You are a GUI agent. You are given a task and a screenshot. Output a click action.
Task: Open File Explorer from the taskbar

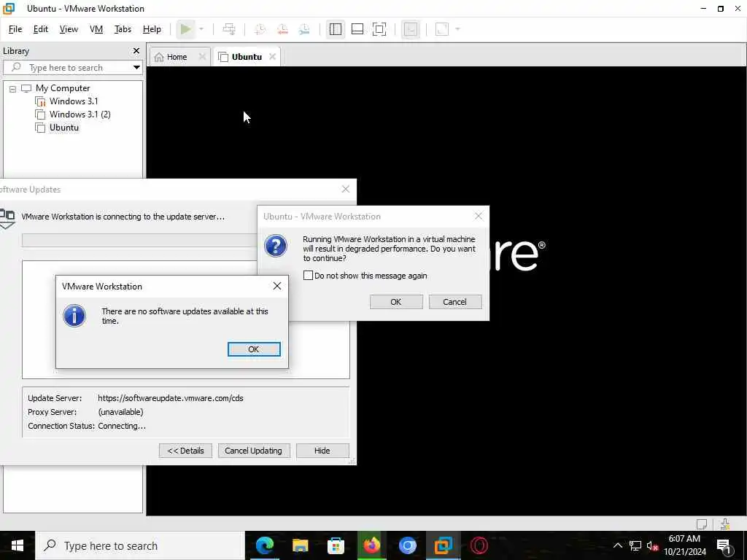(300, 545)
